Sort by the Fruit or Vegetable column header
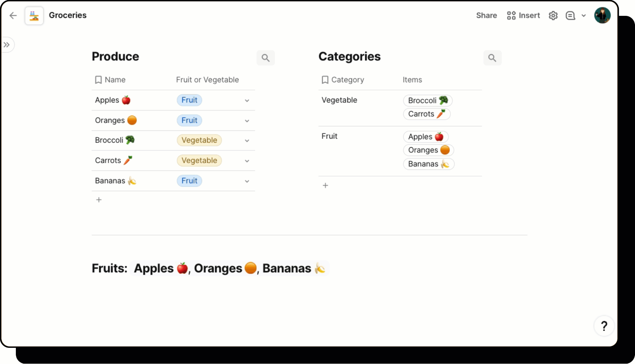 [207, 80]
